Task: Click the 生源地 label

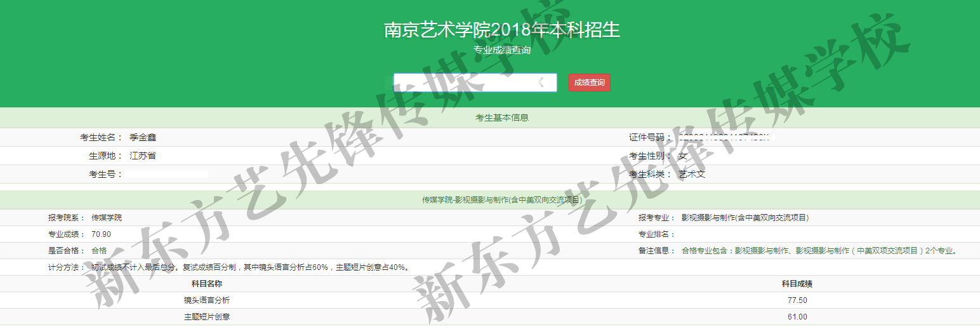Action: pos(106,156)
